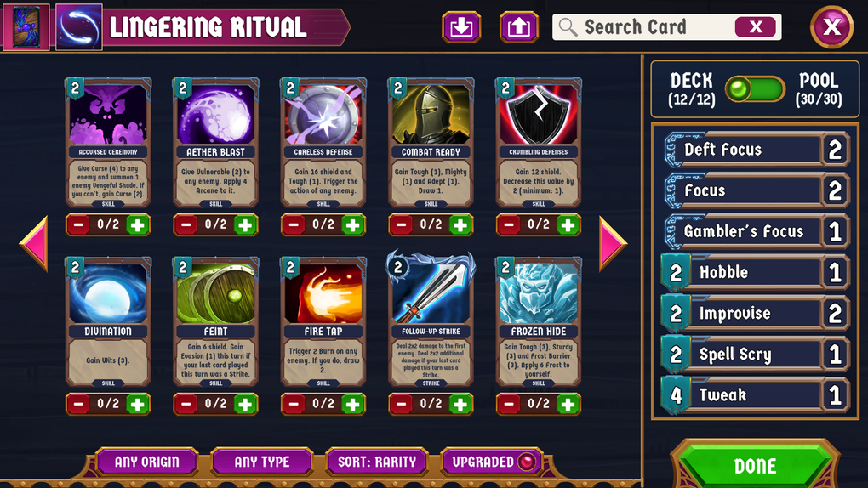Remove a Combat Ready copy with minus
Screen dimensions: 868x488
(402, 224)
